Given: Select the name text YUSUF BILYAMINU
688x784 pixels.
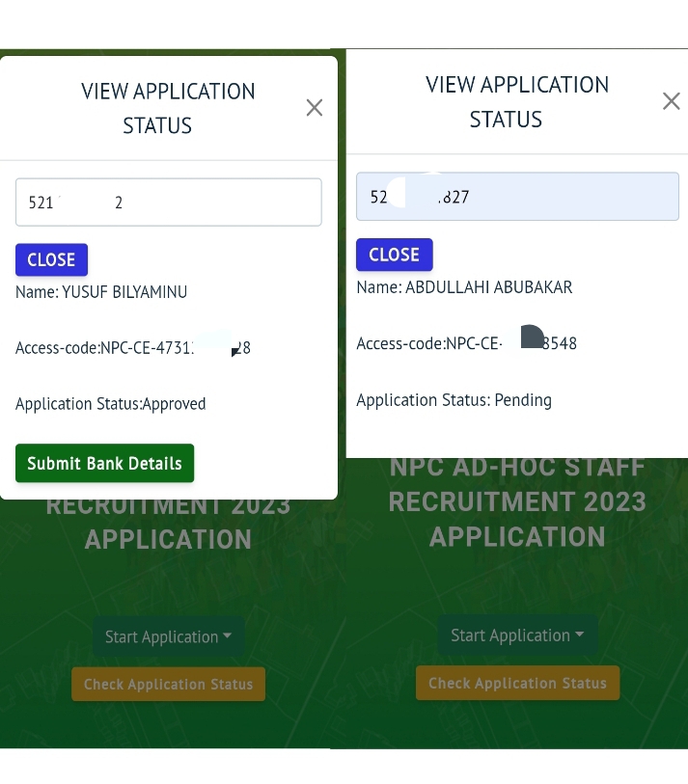Looking at the screenshot, I should [x=124, y=291].
